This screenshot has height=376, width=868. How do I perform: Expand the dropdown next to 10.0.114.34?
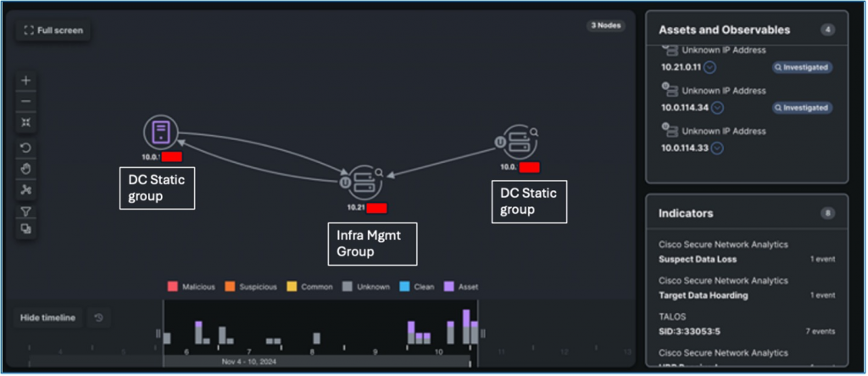coord(717,107)
